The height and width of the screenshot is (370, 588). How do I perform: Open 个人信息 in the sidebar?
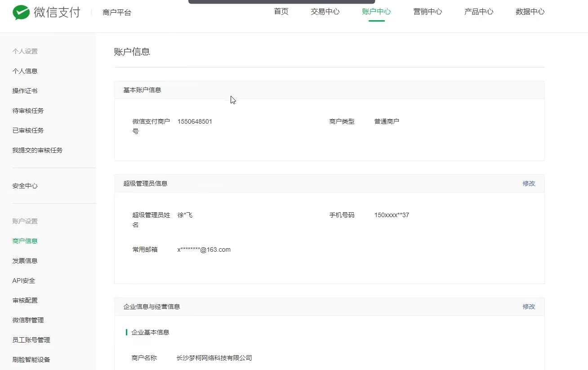point(25,71)
